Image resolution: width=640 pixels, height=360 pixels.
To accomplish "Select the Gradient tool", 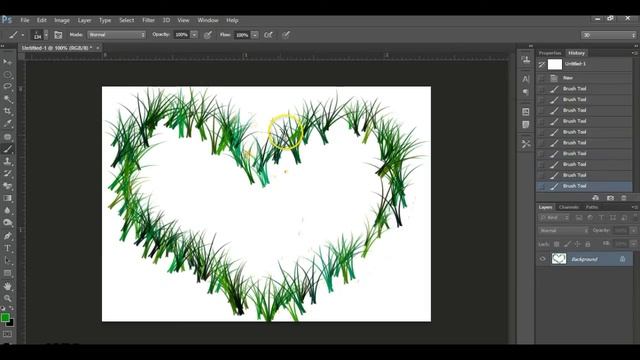I will tap(7, 198).
